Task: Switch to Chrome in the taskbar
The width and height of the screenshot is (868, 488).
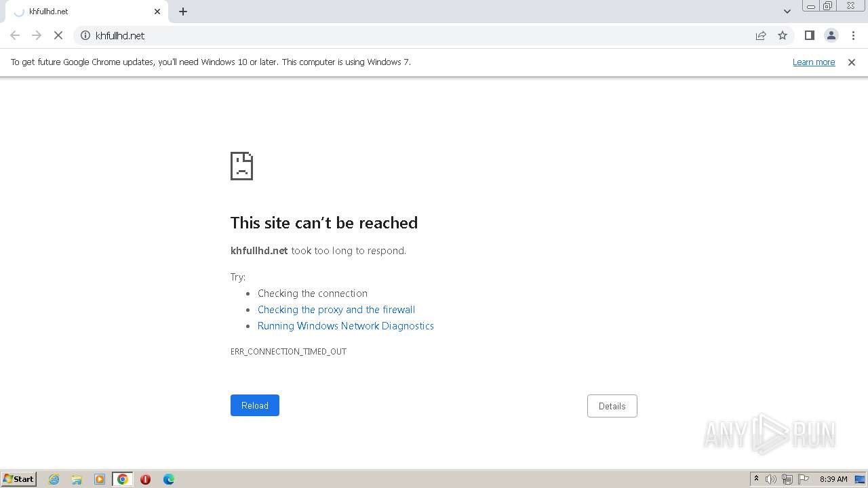Action: [x=122, y=479]
